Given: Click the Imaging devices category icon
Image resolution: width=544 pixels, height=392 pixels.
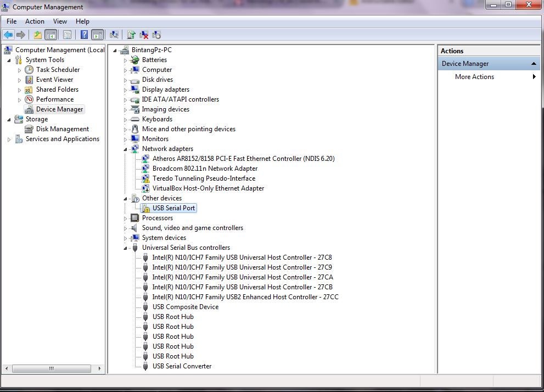Looking at the screenshot, I should click(134, 109).
